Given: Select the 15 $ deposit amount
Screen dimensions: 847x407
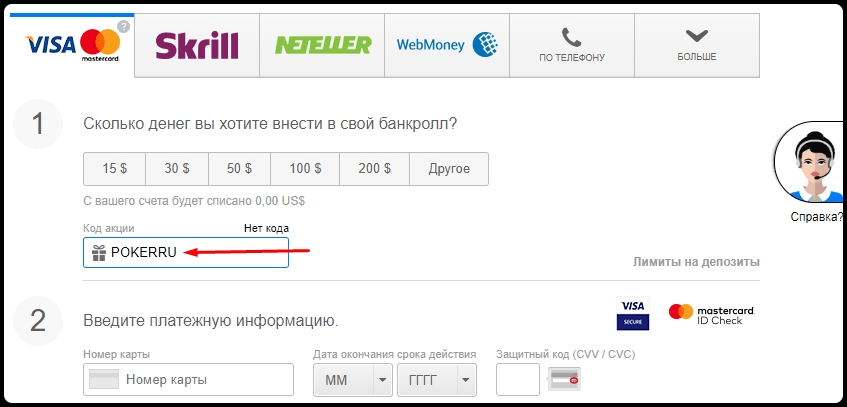Looking at the screenshot, I should pos(115,169).
